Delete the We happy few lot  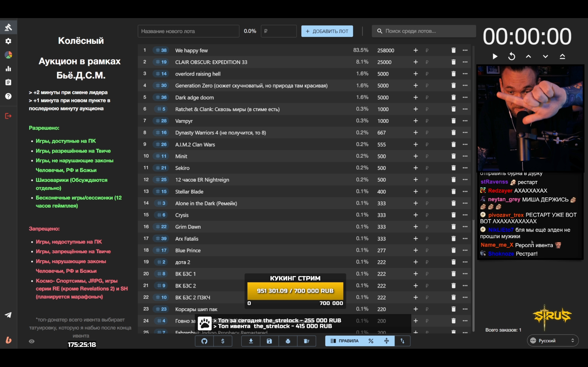(453, 50)
